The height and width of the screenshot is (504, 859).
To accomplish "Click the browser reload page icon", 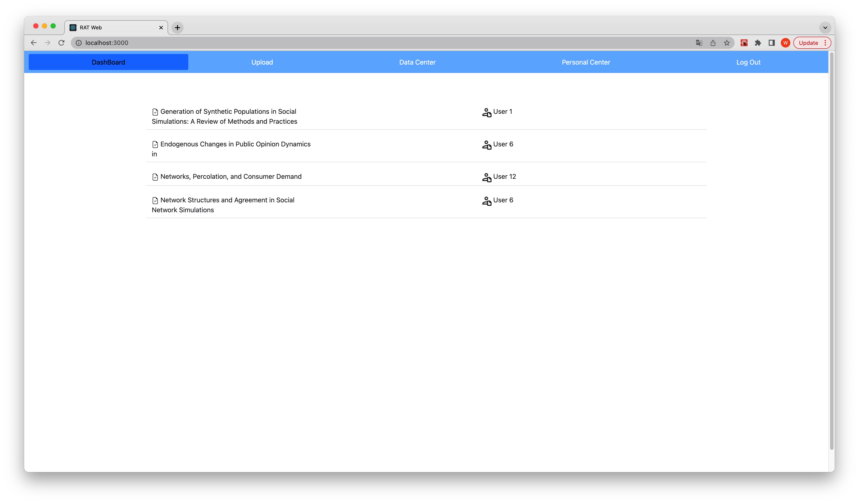I will click(x=61, y=43).
